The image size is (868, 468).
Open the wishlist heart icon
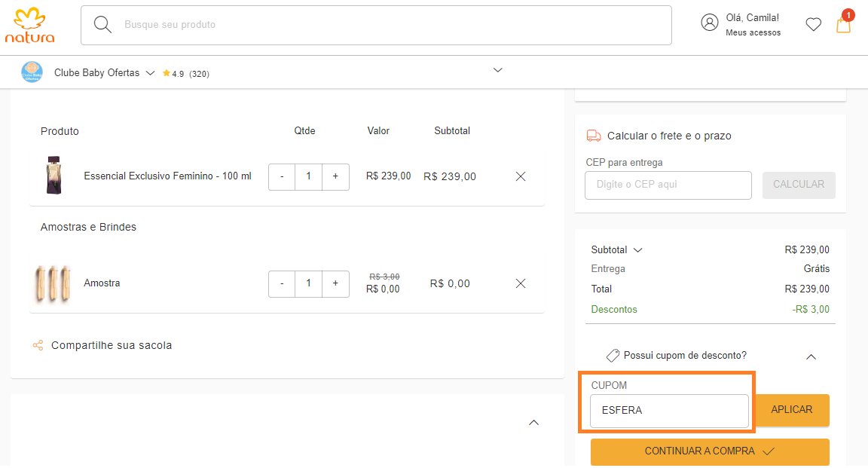[813, 24]
